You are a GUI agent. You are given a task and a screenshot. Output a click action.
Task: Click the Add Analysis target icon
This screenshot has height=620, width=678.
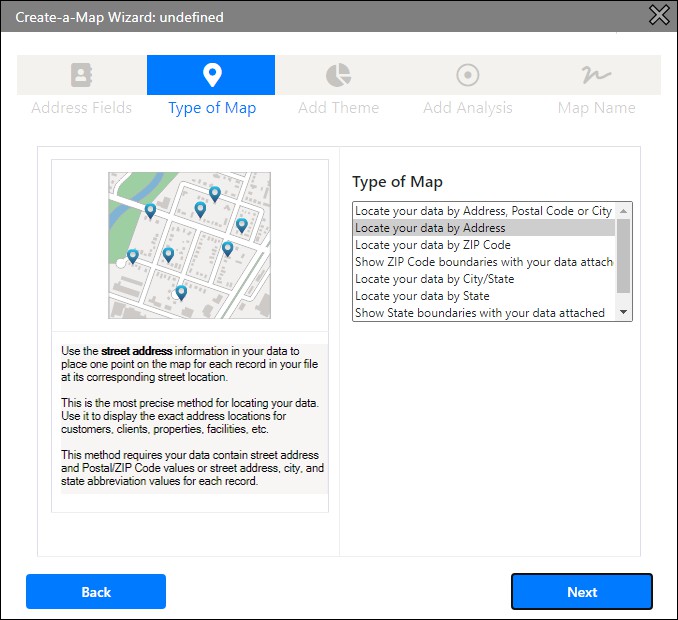(467, 75)
